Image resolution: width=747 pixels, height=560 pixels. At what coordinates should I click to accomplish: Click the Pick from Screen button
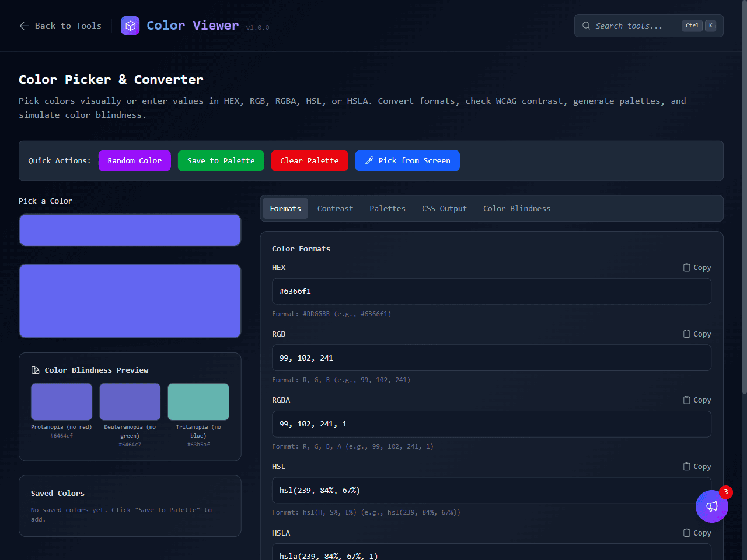[x=407, y=161]
